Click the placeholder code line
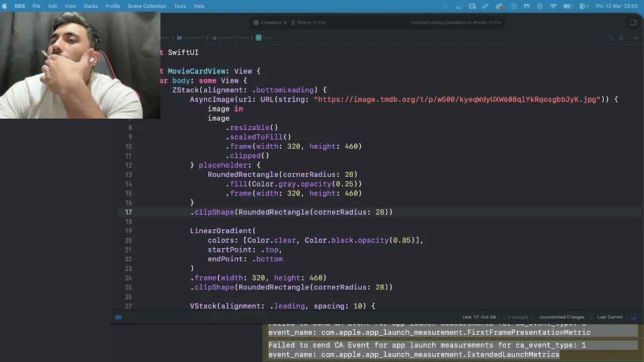644x362 pixels. click(x=225, y=165)
